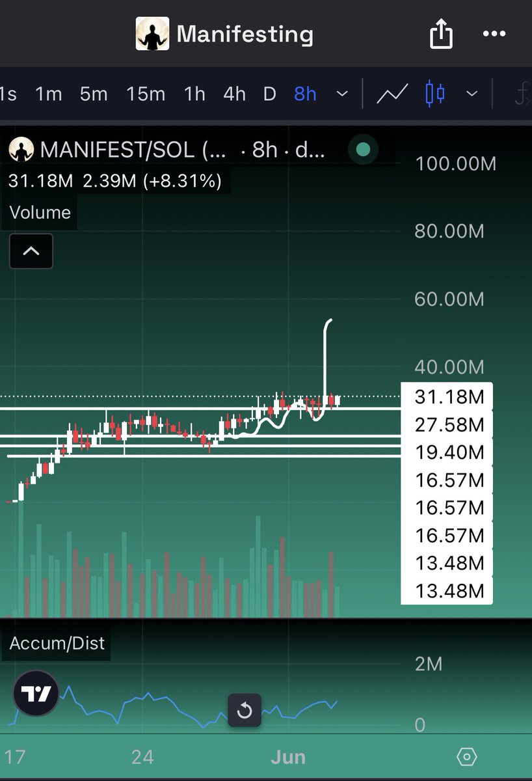
Task: Select the 15m timeframe
Action: pyautogui.click(x=146, y=94)
